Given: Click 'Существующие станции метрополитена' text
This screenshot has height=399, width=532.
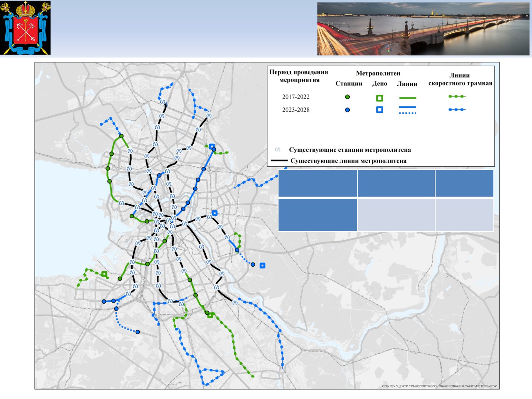Looking at the screenshot, I should (x=350, y=150).
